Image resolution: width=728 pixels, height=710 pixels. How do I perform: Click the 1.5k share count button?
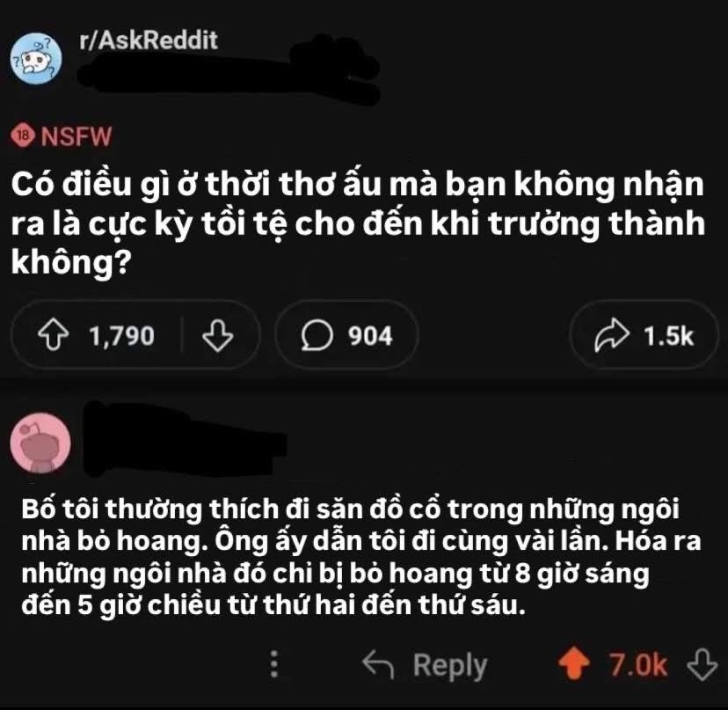click(x=644, y=335)
